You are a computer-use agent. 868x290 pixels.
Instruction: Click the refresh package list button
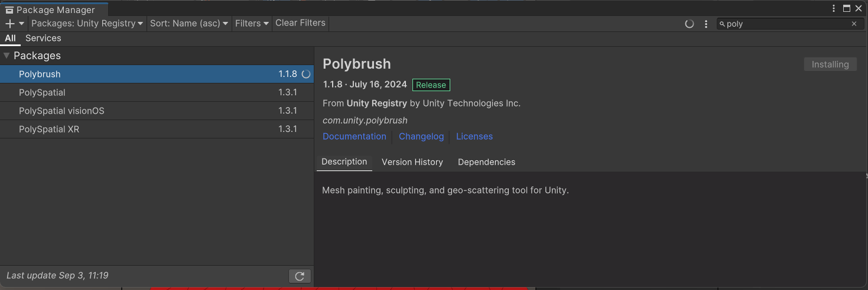300,276
